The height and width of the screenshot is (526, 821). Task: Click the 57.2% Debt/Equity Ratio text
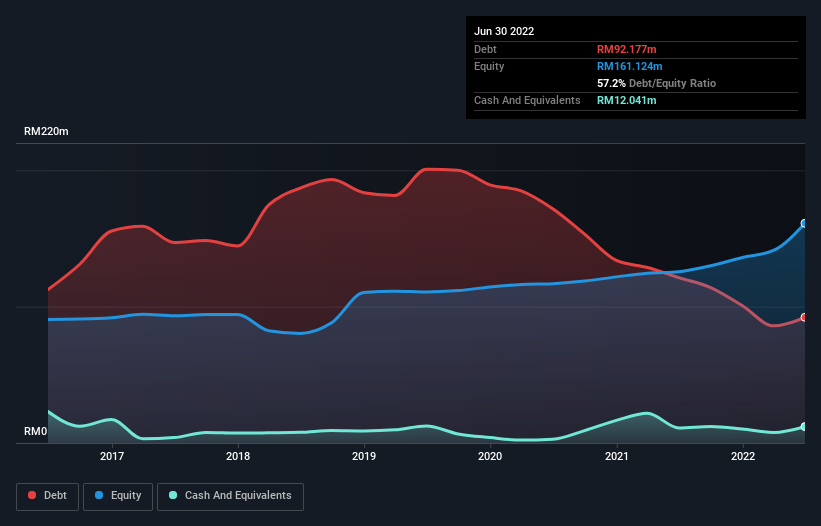[657, 83]
